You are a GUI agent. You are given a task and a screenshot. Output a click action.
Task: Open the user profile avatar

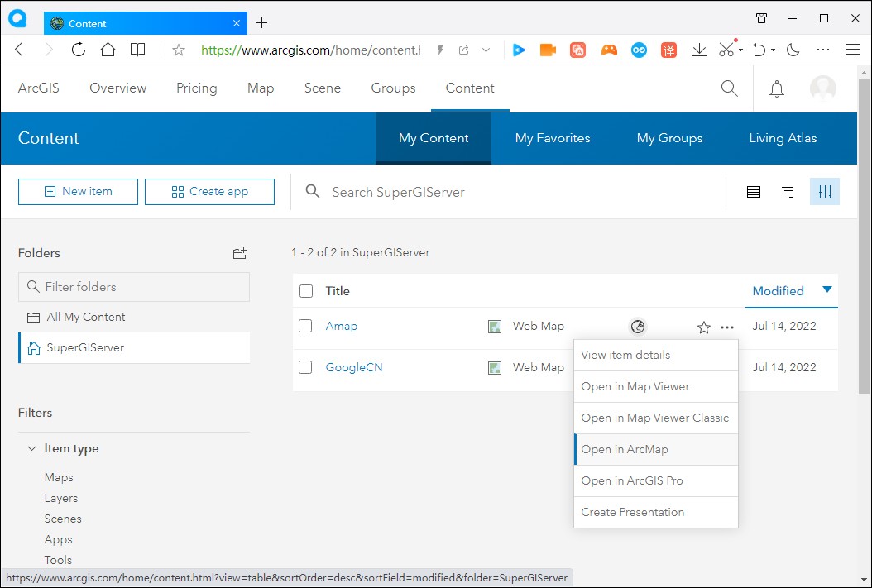click(x=823, y=88)
